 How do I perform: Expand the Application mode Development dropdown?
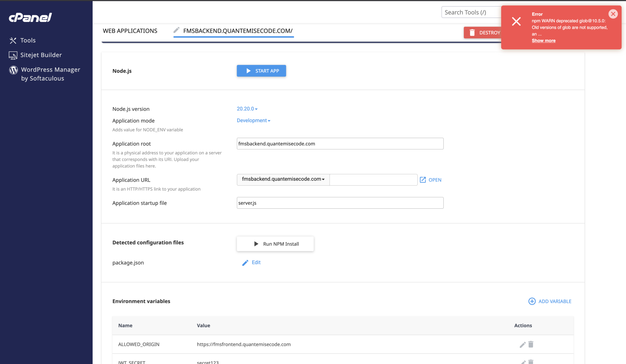(x=253, y=120)
